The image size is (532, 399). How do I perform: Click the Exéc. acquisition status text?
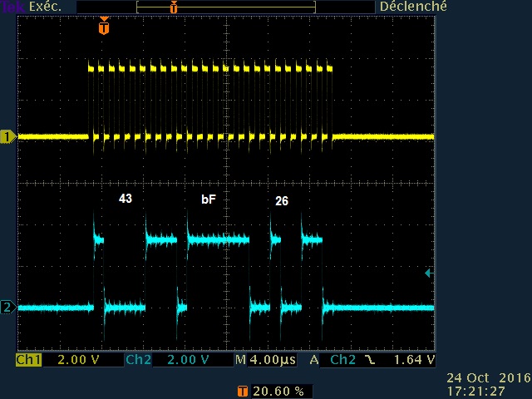46,7
